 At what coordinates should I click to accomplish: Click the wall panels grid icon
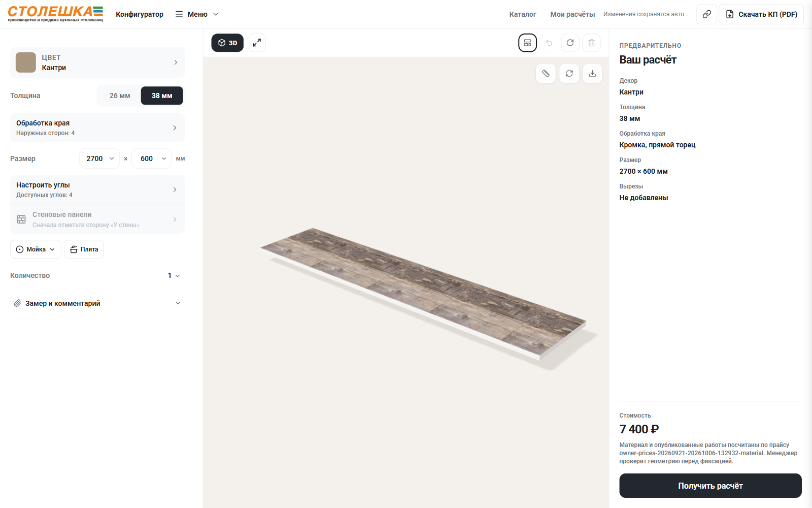pos(21,219)
